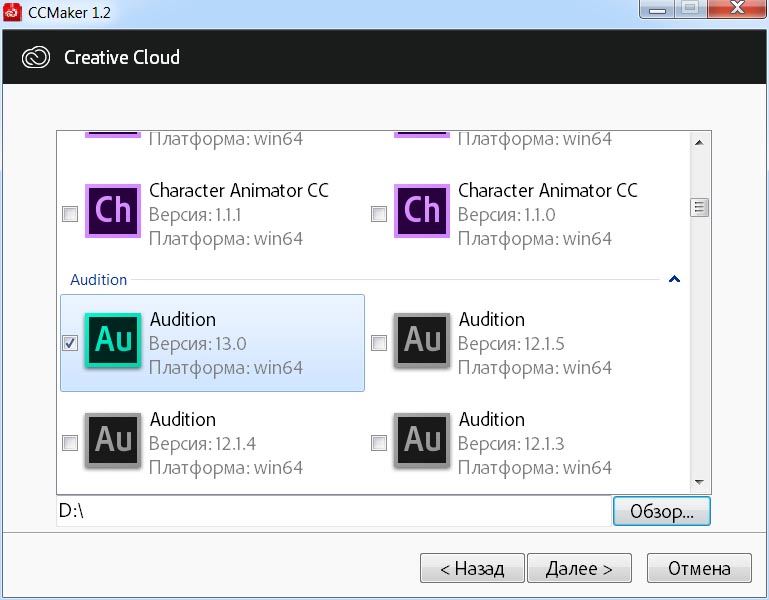The image size is (769, 600).
Task: Enable Audition version 12.1.5 checkbox
Action: pos(379,343)
